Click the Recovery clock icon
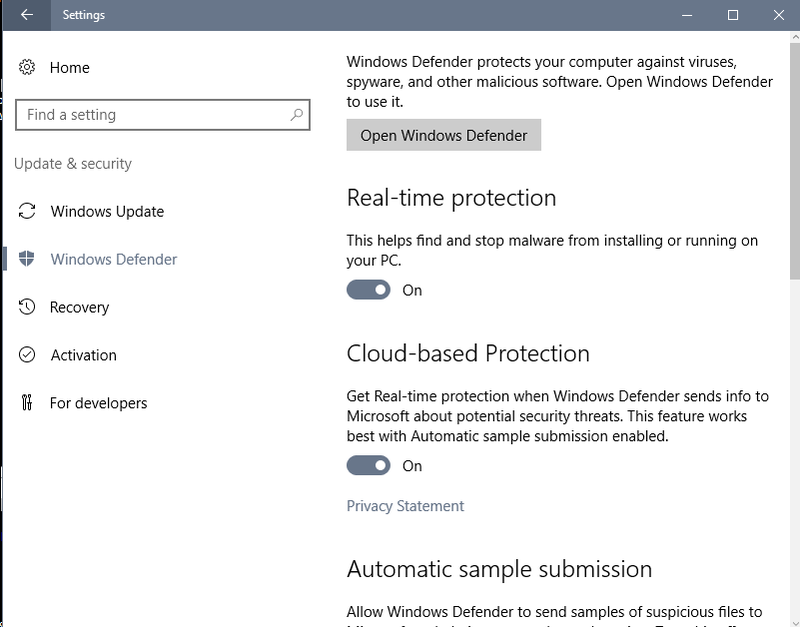800x627 pixels. pyautogui.click(x=27, y=307)
